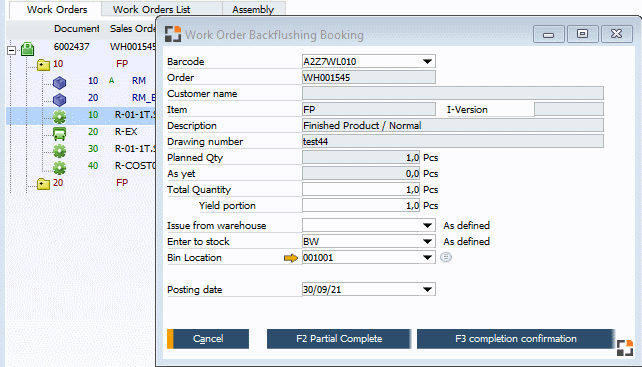Click the Total Quantity input field
This screenshot has width=642, height=367.
point(361,190)
